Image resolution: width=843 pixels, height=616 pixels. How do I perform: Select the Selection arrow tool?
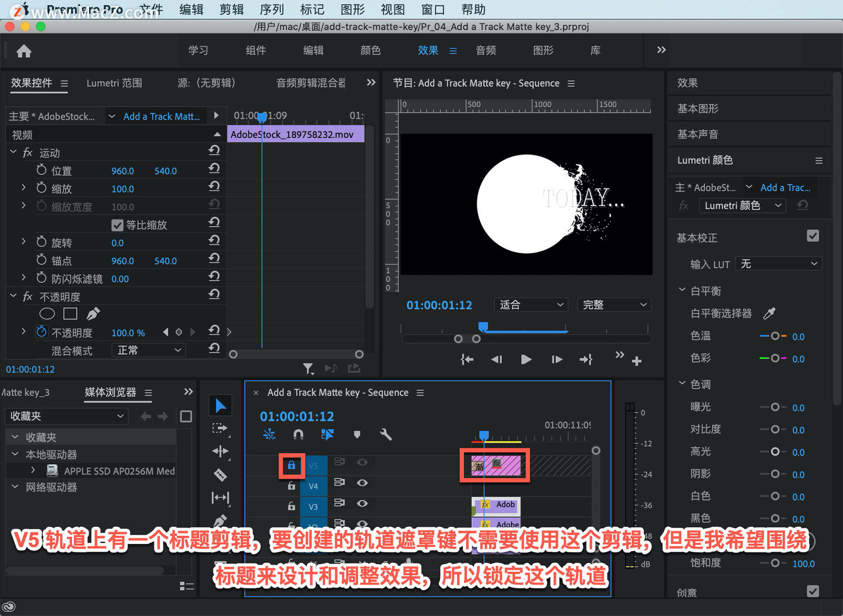(x=220, y=406)
